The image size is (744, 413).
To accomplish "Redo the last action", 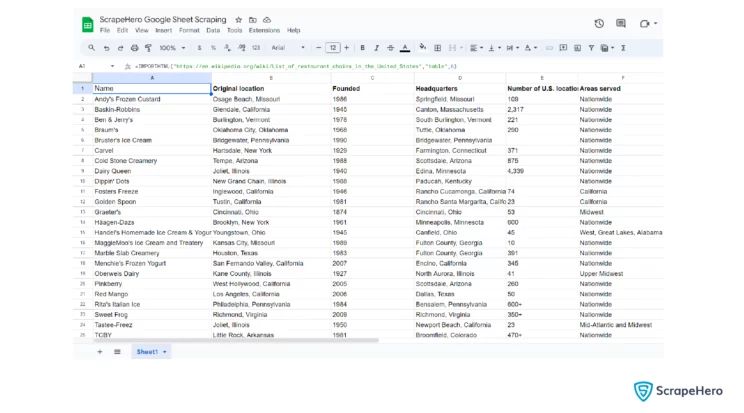I will click(121, 48).
